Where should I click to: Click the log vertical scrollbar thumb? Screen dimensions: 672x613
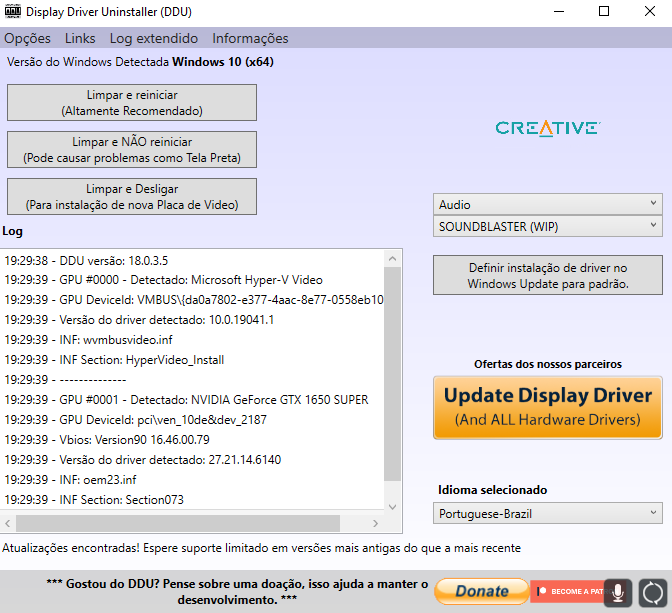392,374
